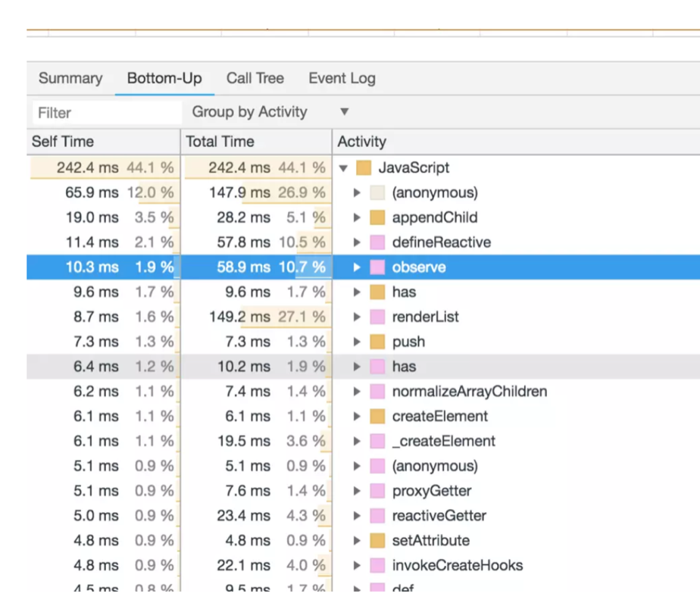Open the Call Tree tab

[255, 78]
